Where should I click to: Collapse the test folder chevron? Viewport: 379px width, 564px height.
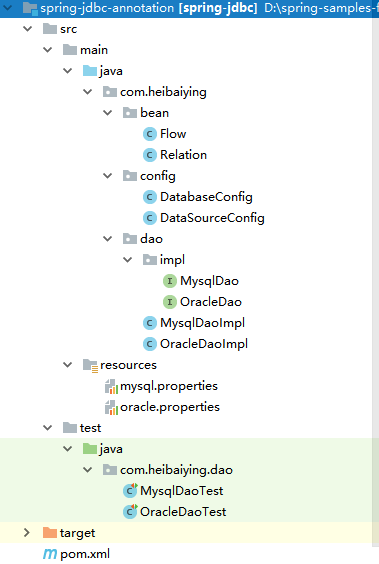[x=47, y=428]
